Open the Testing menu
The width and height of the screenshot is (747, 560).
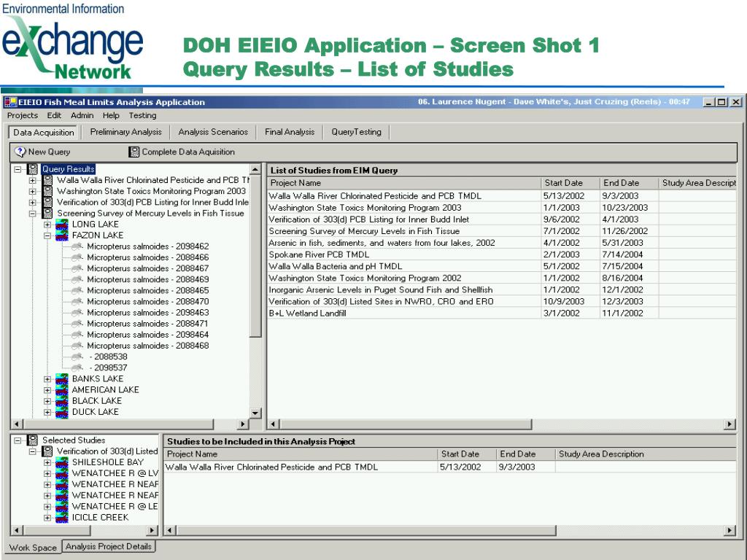click(142, 115)
